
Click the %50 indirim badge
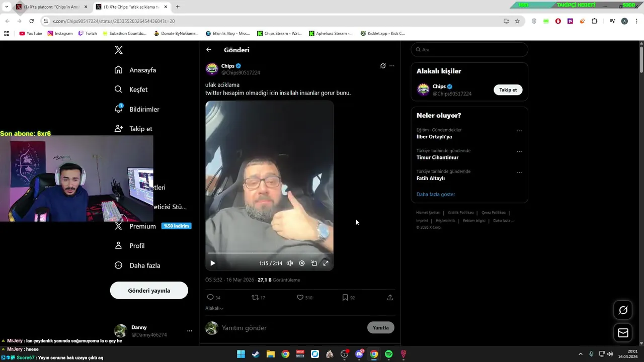pyautogui.click(x=176, y=226)
